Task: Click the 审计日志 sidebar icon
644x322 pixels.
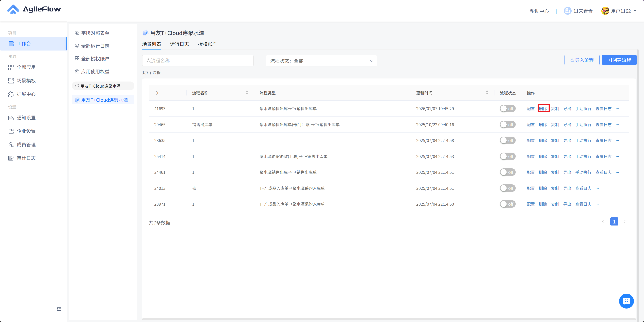Action: click(x=11, y=158)
